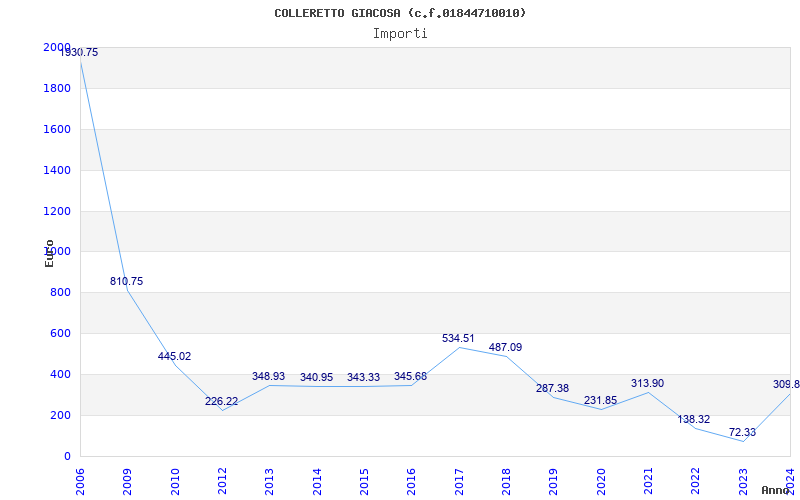Click year 2006 on the x-axis
The height and width of the screenshot is (500, 800).
[81, 481]
